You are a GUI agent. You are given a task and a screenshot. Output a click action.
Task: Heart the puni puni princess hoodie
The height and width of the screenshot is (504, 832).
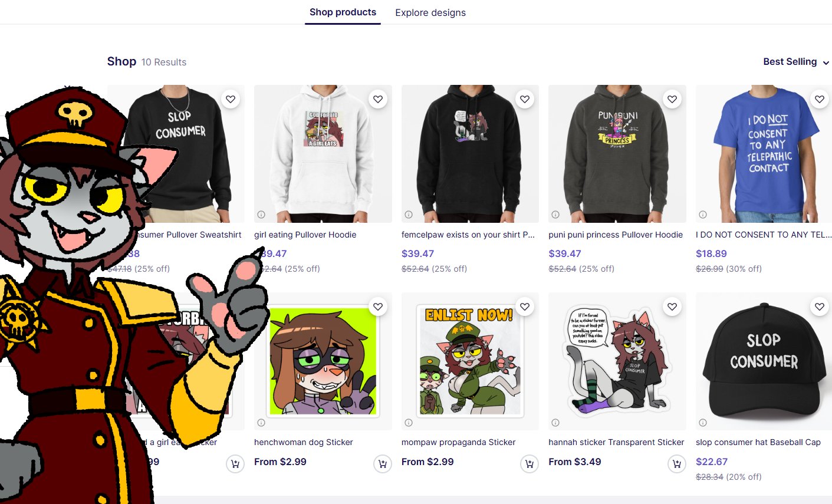point(672,99)
